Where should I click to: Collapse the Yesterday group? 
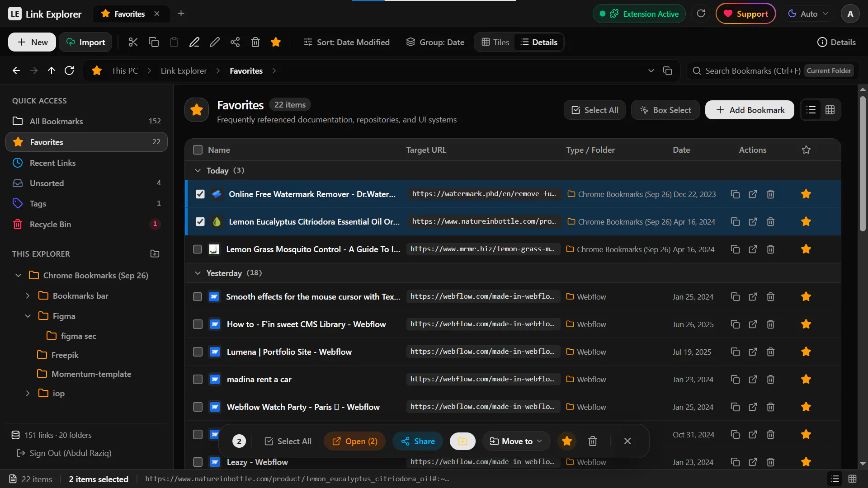[x=198, y=273]
